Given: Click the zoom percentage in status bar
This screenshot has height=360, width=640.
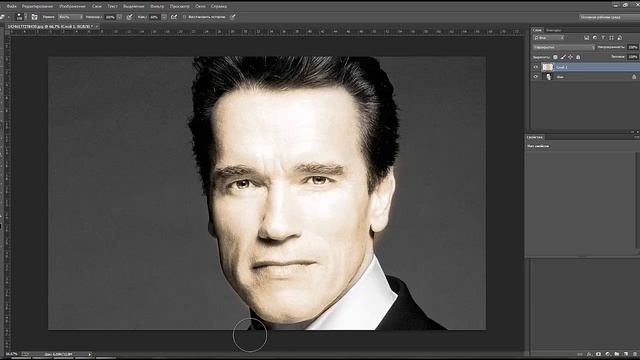Looking at the screenshot, I should point(12,354).
